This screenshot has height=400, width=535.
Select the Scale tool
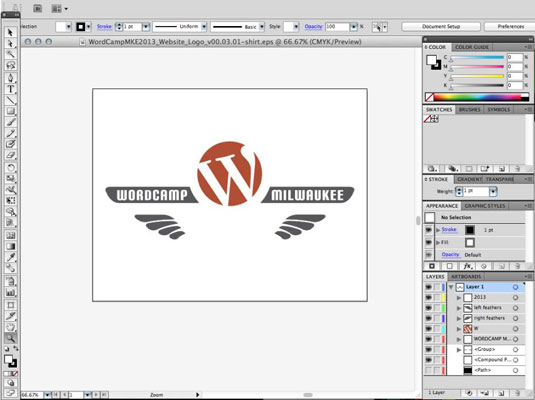coord(10,178)
